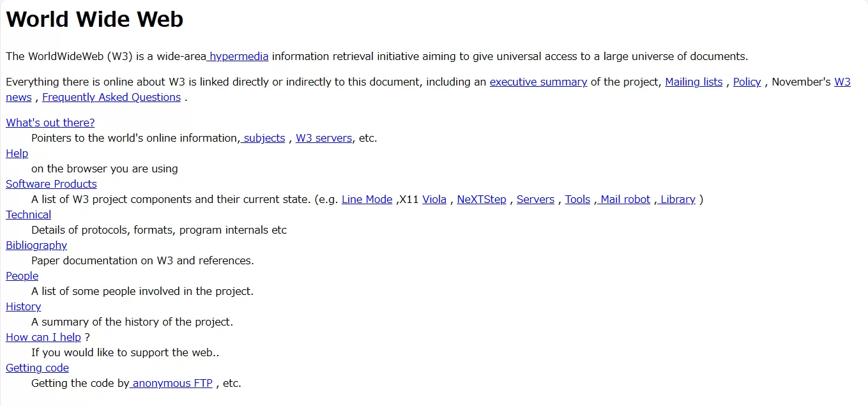Open the hypermedia link
The image size is (868, 406).
[x=237, y=56]
